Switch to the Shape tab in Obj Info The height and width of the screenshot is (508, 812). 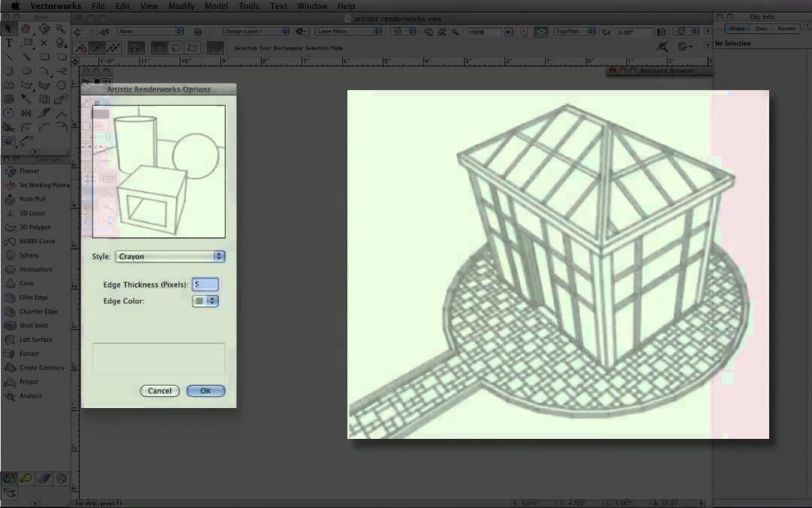(x=737, y=29)
